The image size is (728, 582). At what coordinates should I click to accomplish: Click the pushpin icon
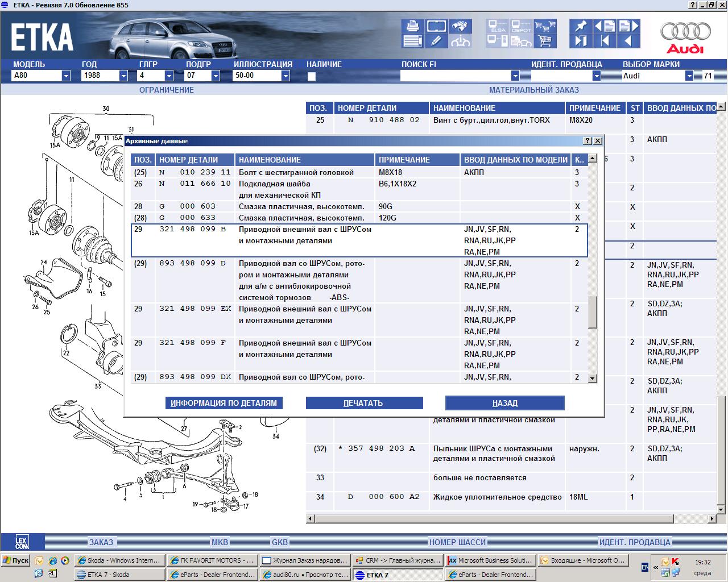click(x=581, y=26)
